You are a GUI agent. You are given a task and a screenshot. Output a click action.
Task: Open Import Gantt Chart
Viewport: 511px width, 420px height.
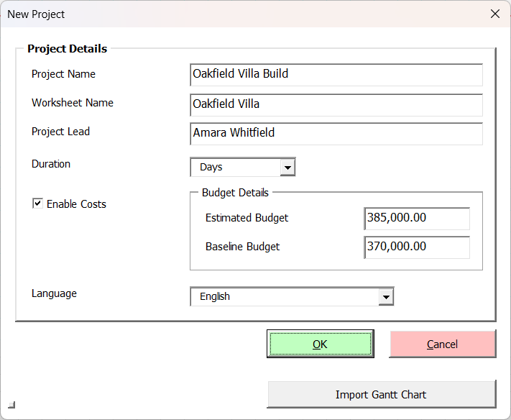(382, 394)
